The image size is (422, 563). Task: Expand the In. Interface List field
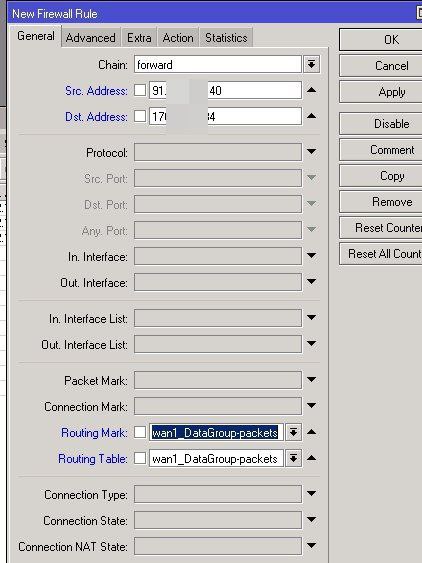pyautogui.click(x=311, y=317)
